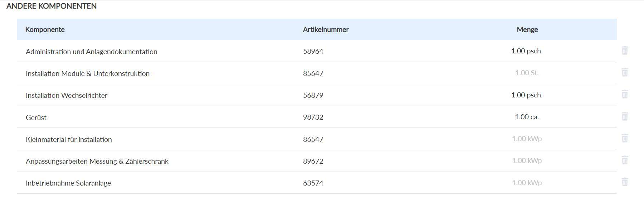644x197 pixels.
Task: Delete the Installation Wechselrichter component
Action: 625,94
